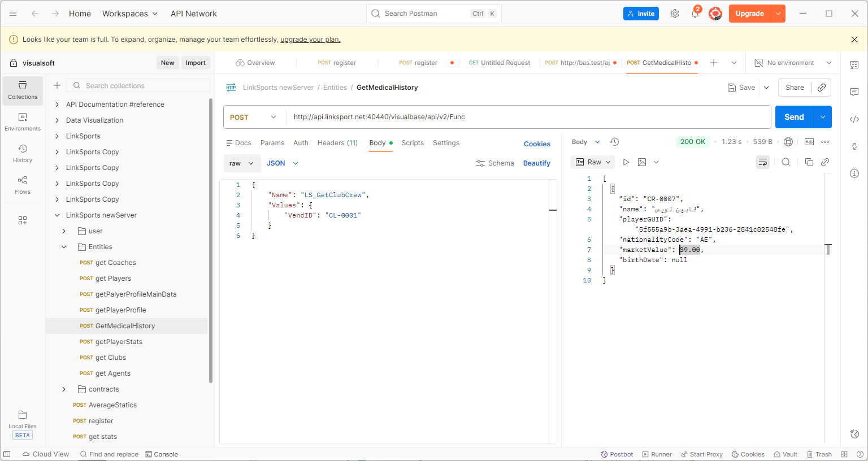Open the code snippet panel icon
The image size is (868, 461).
(854, 119)
